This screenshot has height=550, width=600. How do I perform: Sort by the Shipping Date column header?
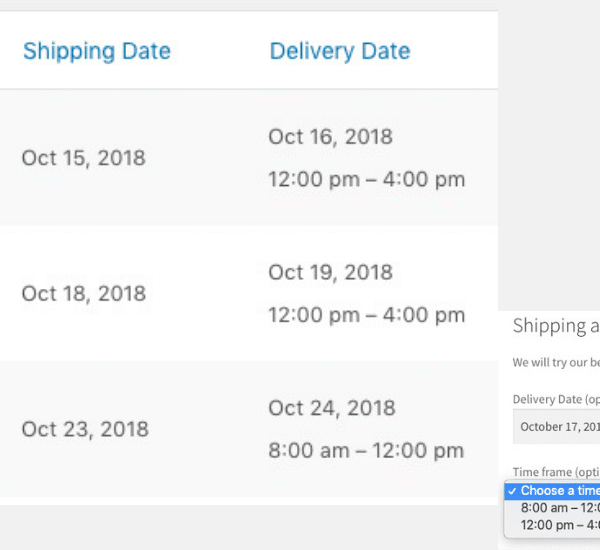click(x=97, y=51)
